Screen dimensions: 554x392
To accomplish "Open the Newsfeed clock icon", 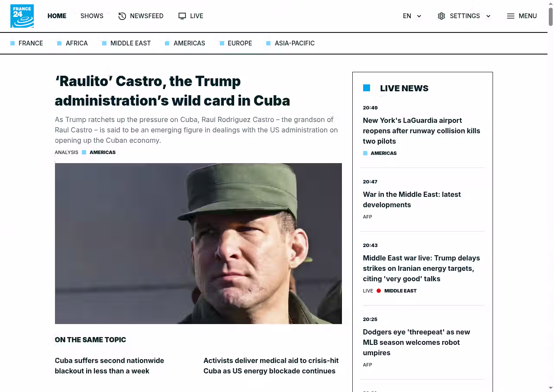I will (x=122, y=16).
